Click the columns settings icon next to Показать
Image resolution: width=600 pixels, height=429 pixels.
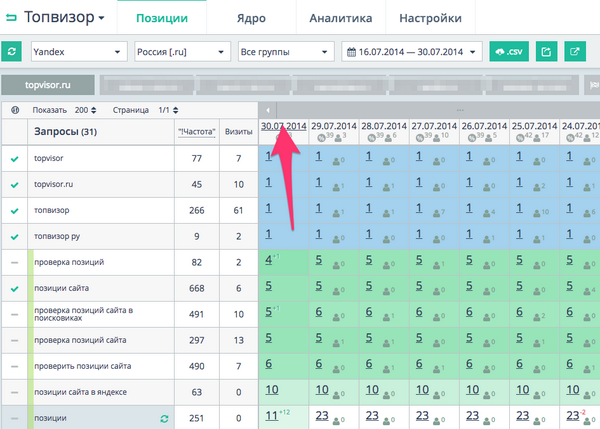pos(15,110)
